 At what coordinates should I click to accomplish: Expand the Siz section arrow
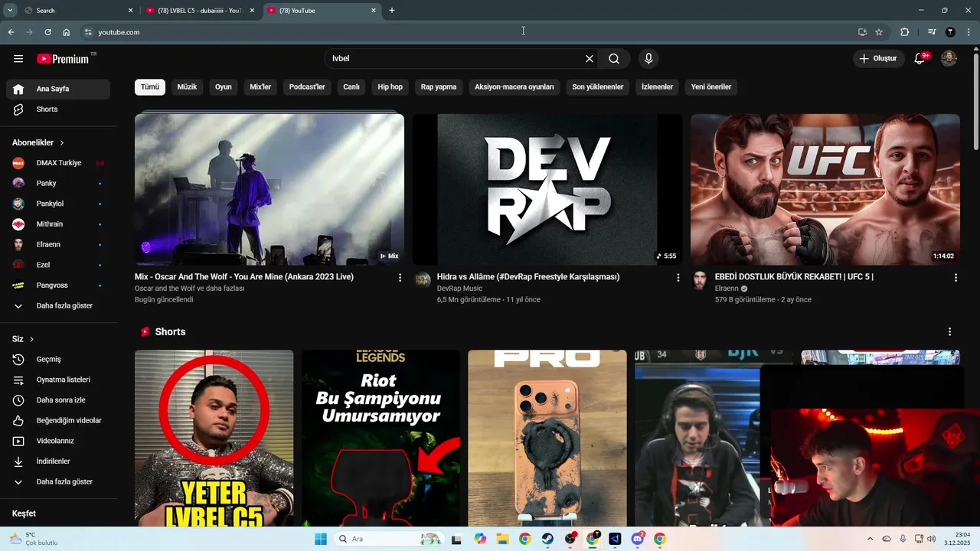coord(31,339)
